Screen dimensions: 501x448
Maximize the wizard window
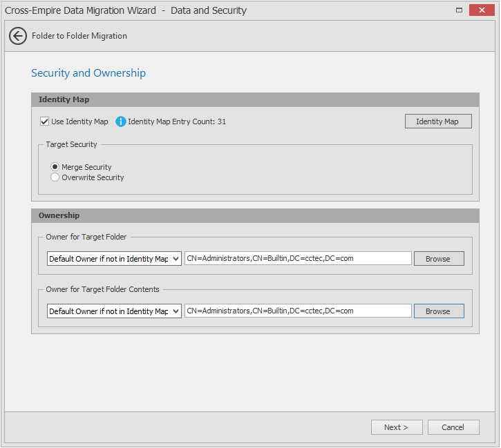459,10
